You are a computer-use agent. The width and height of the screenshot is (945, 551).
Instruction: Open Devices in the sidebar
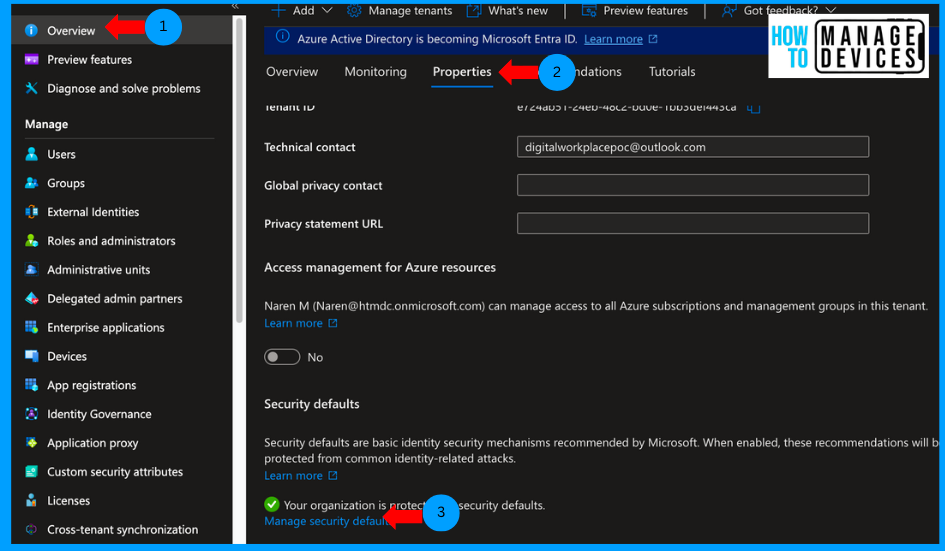[x=67, y=356]
